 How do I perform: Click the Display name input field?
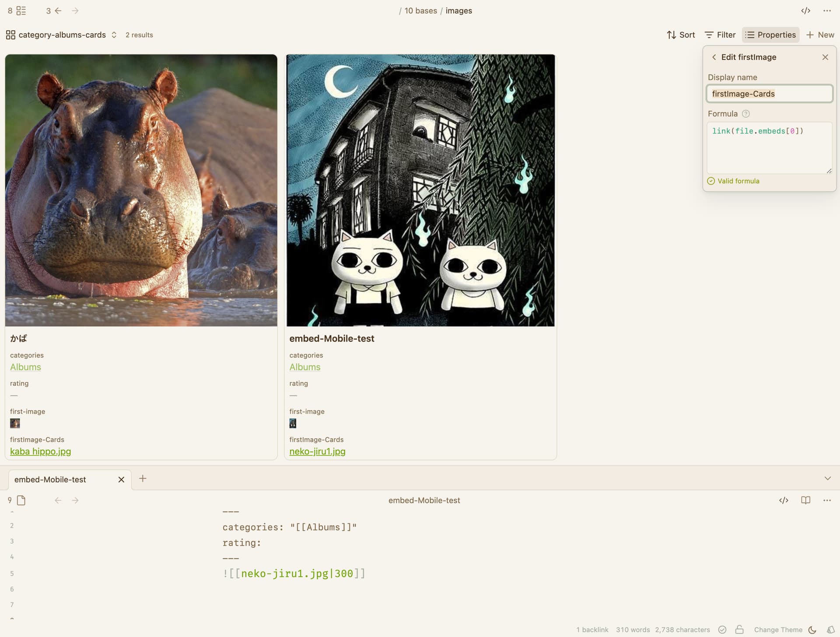(x=770, y=94)
